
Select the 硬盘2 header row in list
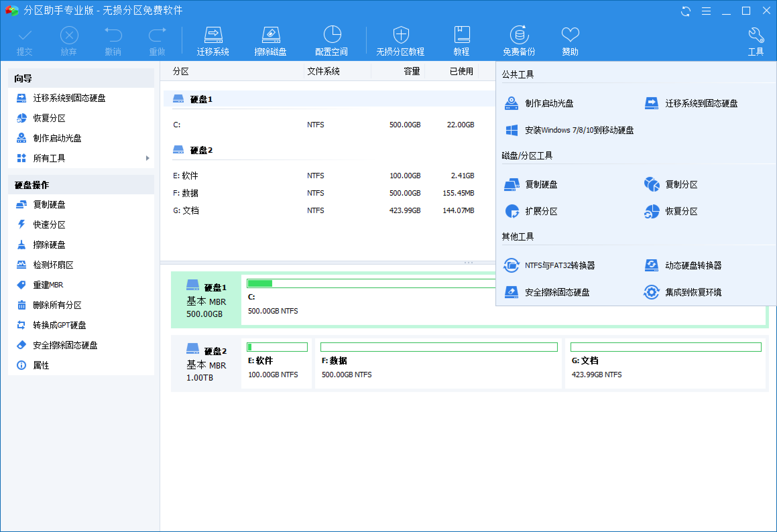click(329, 150)
